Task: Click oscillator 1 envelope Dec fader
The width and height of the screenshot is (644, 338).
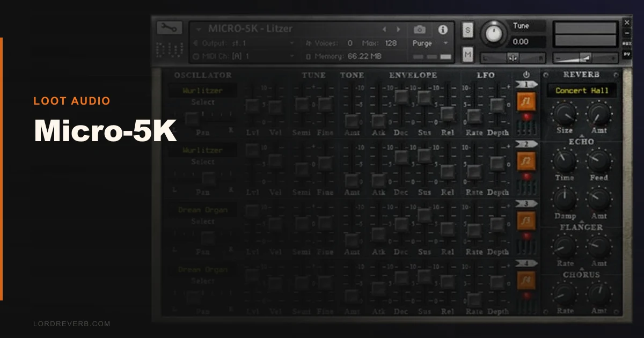Action: pyautogui.click(x=401, y=97)
